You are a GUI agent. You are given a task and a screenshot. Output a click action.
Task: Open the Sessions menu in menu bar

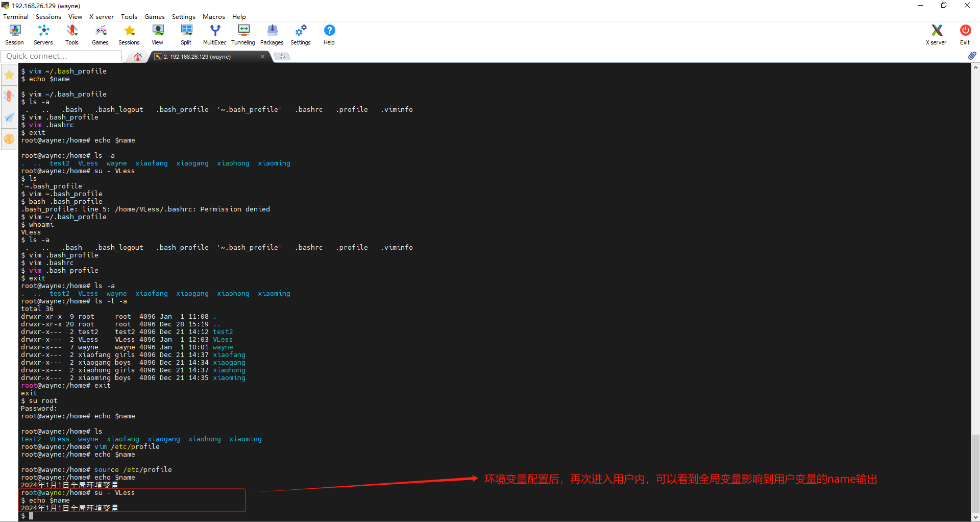(x=48, y=17)
